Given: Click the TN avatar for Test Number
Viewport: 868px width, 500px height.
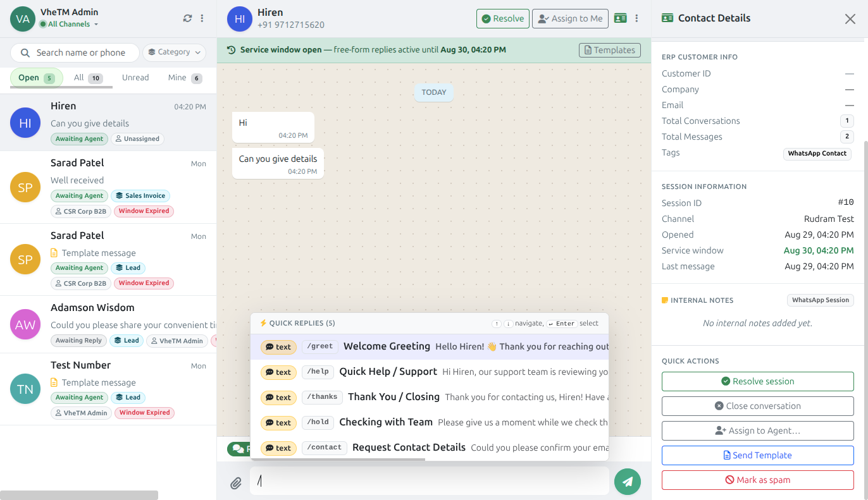Looking at the screenshot, I should (25, 389).
